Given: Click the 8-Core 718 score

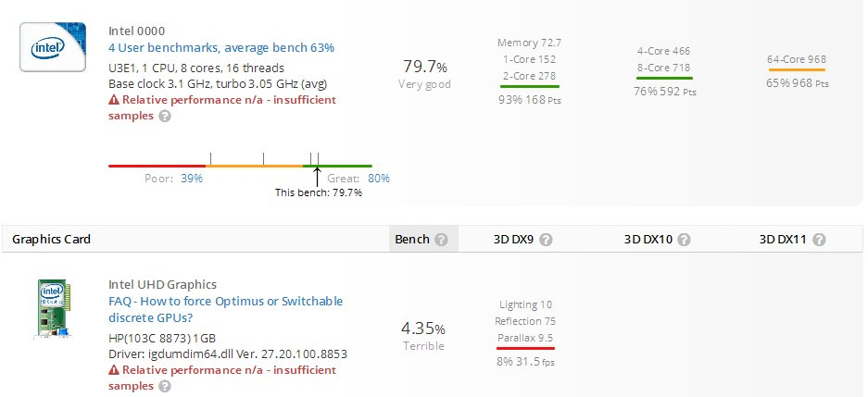Looking at the screenshot, I should (x=662, y=68).
